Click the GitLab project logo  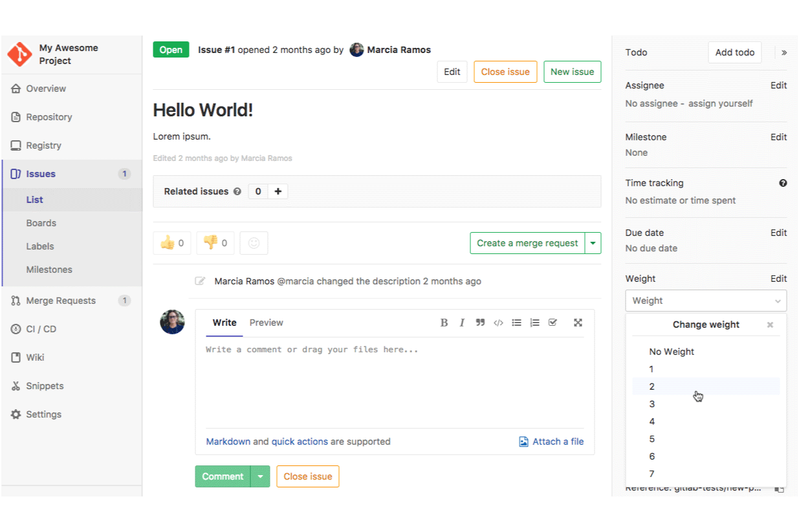click(19, 54)
